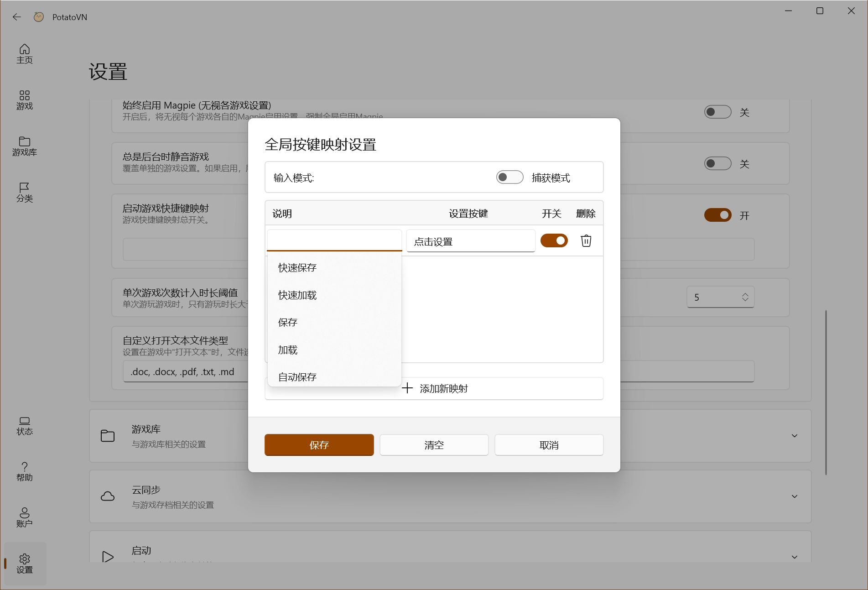The image size is (868, 590).
Task: Go to the Games sidebar icon
Action: (x=25, y=99)
